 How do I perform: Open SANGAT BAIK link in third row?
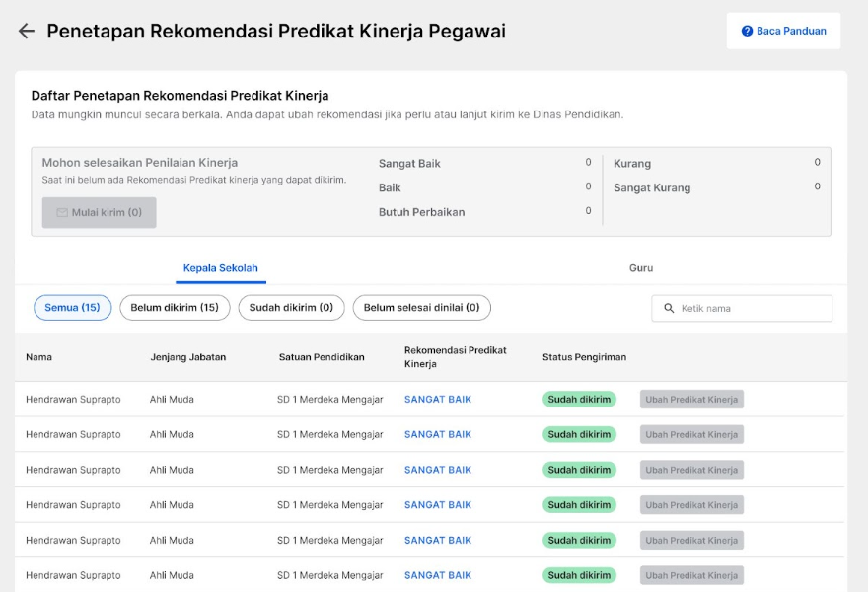click(438, 470)
